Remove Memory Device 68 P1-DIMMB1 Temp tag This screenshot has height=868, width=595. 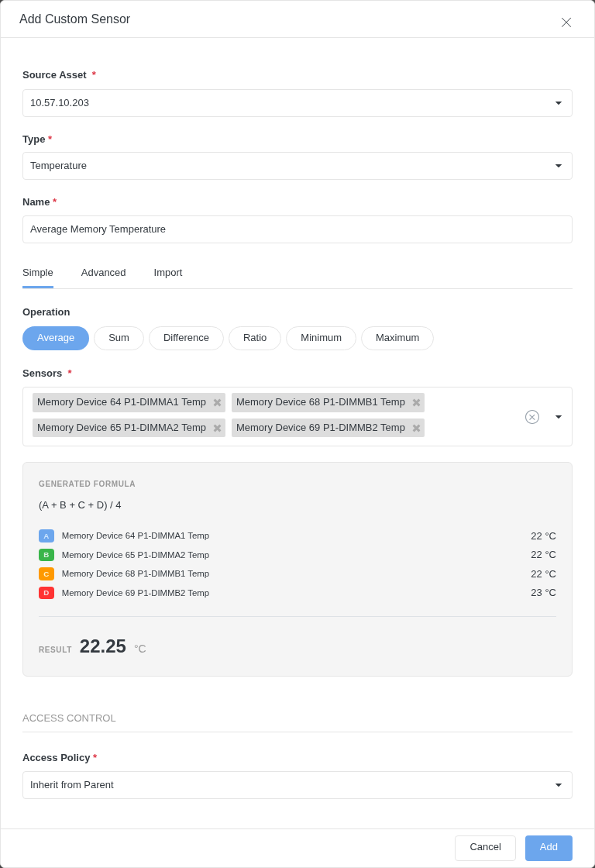tap(416, 402)
